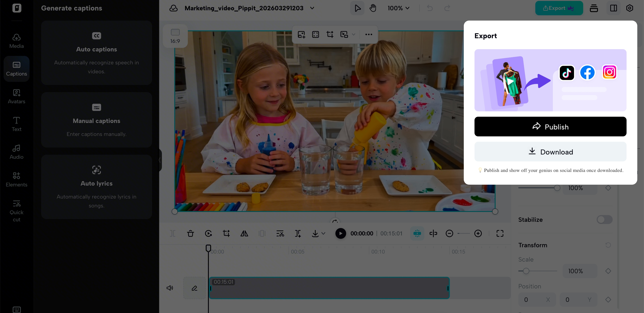Click the Scale slider handle
This screenshot has height=313, width=644.
pos(526,271)
